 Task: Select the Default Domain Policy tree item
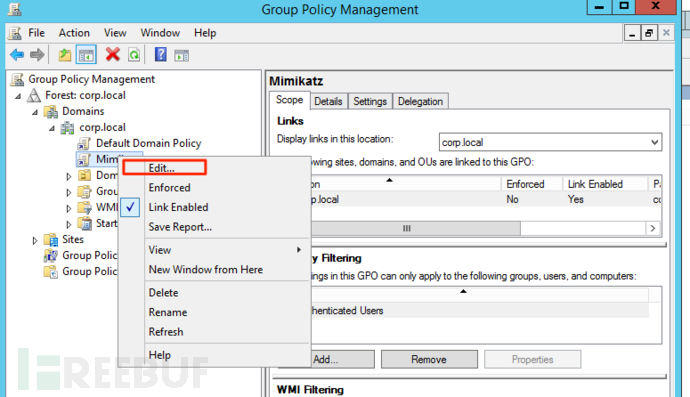click(x=148, y=143)
